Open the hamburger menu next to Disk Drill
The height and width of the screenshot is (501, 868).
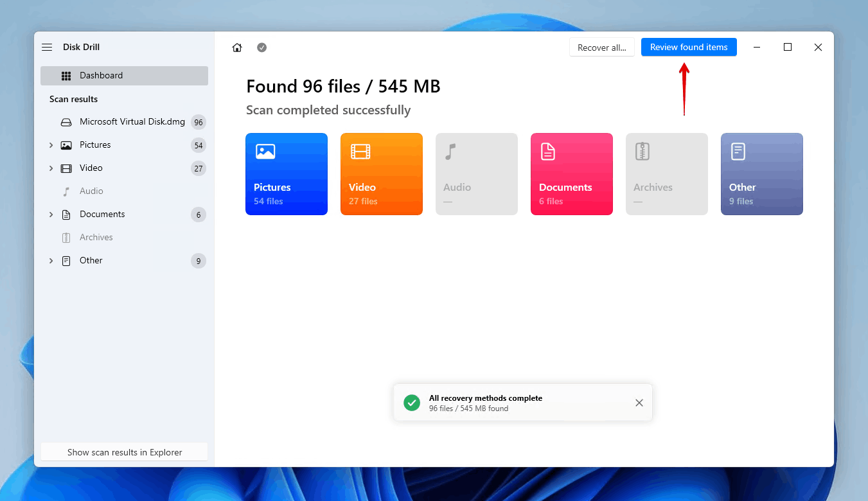[x=47, y=48]
